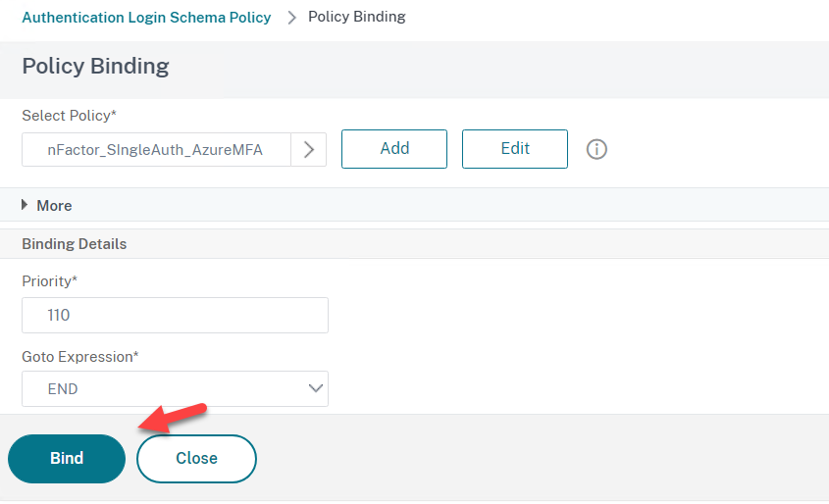Click the chevron in Goto Expression box
This screenshot has height=504, width=829.
click(316, 388)
